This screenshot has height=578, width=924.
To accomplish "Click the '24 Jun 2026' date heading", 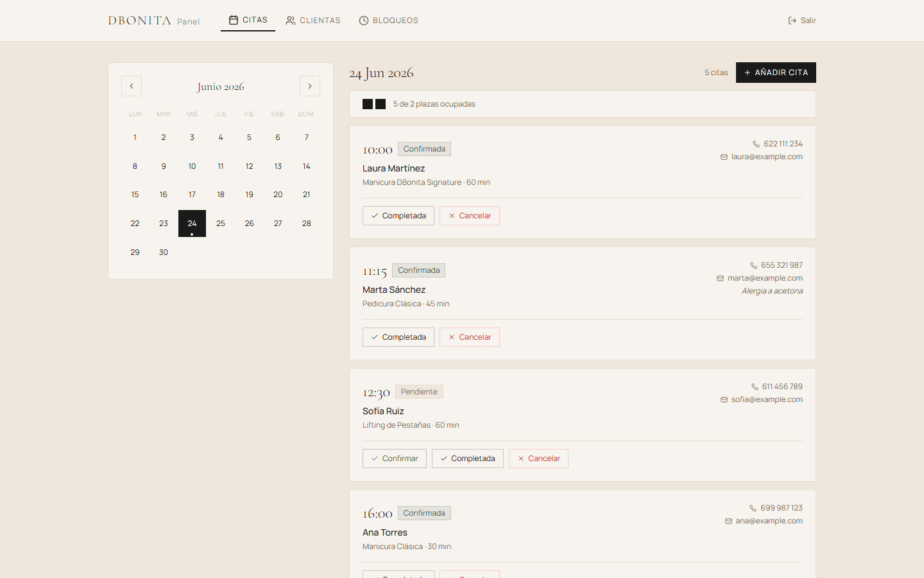I will 381,73.
